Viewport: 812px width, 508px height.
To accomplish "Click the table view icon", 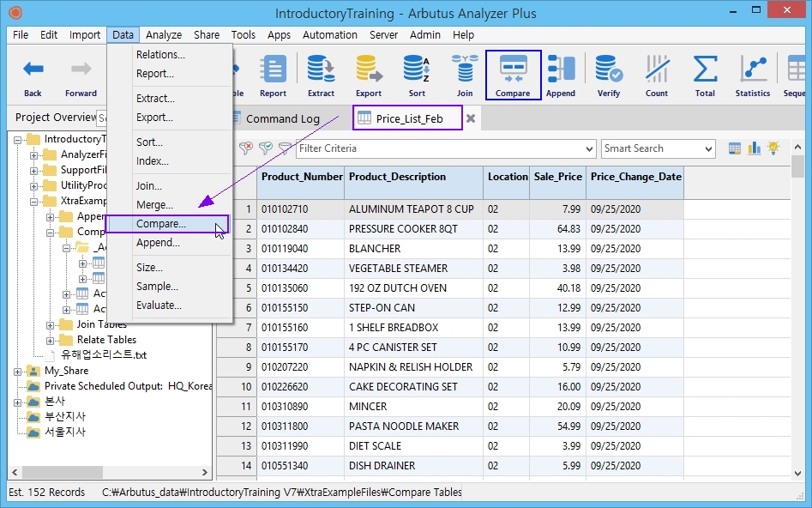I will (734, 148).
